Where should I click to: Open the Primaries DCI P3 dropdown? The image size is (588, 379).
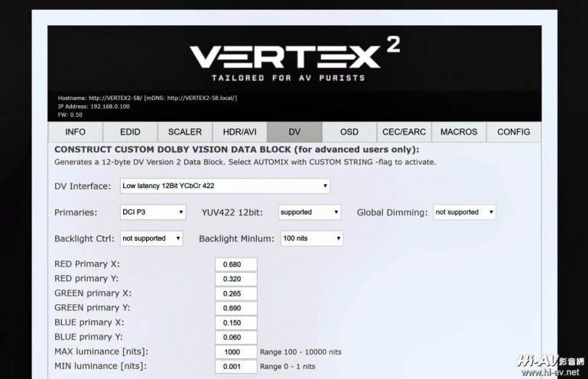click(153, 212)
